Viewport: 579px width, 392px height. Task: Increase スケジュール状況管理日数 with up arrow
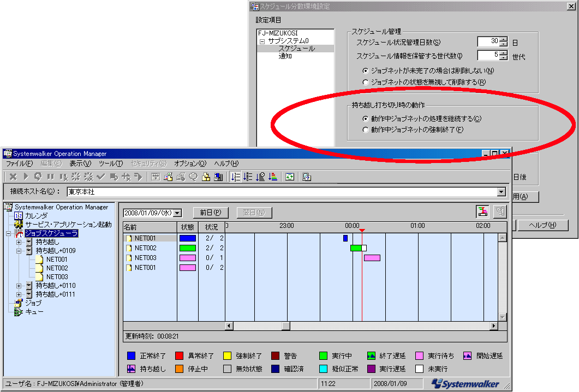(504, 39)
